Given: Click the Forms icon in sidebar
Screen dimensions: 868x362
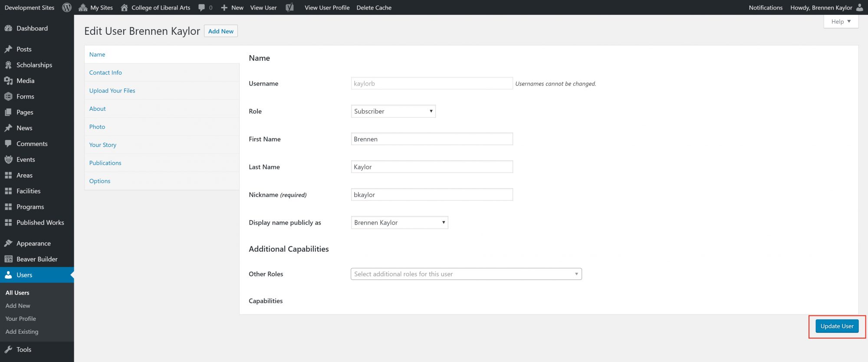Looking at the screenshot, I should point(8,96).
